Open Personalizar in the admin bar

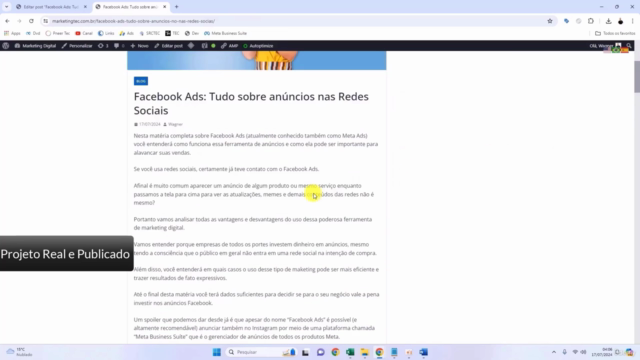tap(77, 46)
